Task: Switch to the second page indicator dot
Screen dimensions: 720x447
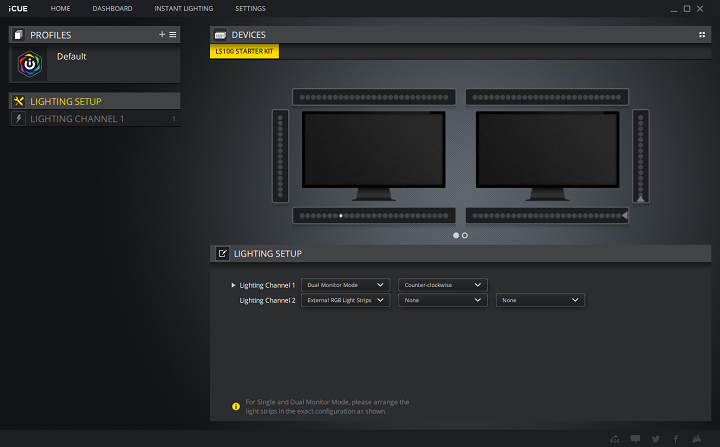Action: pos(465,235)
